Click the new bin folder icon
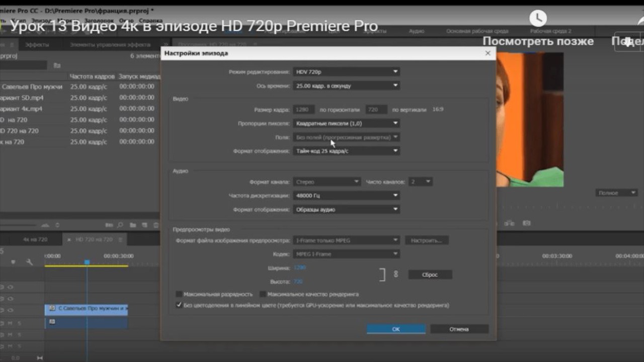Image resolution: width=644 pixels, height=362 pixels. click(133, 225)
